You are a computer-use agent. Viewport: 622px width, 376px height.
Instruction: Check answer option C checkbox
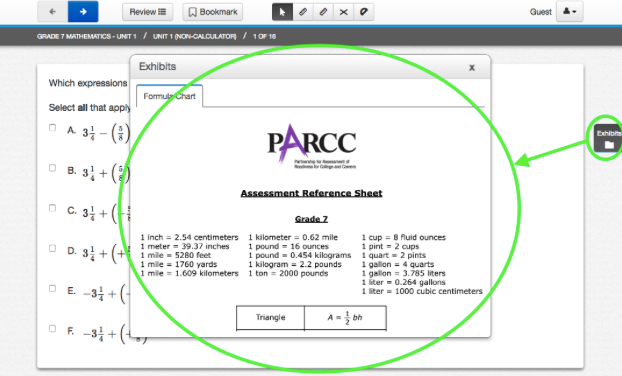pyautogui.click(x=52, y=208)
